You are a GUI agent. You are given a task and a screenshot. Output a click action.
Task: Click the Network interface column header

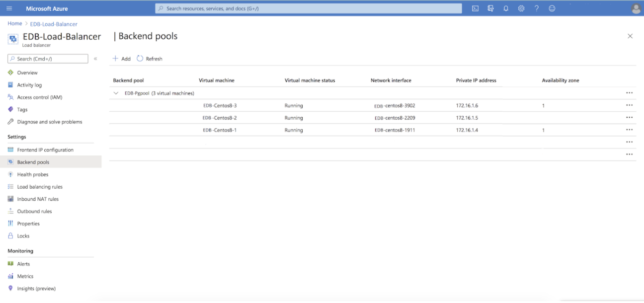click(391, 80)
